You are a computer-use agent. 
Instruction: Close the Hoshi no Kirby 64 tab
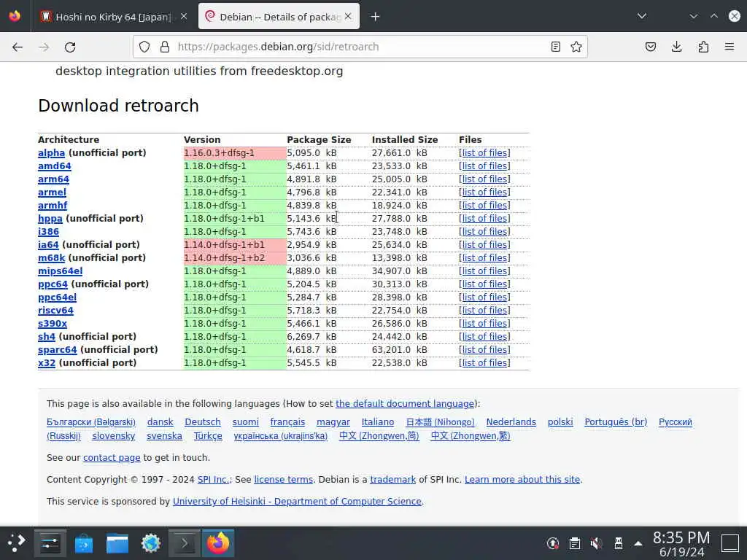pyautogui.click(x=184, y=16)
